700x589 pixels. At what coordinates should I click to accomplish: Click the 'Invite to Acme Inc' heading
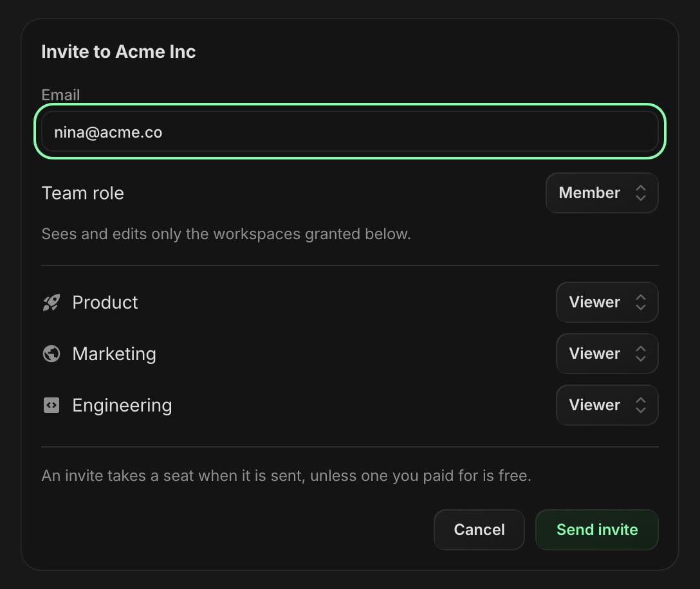[x=118, y=51]
